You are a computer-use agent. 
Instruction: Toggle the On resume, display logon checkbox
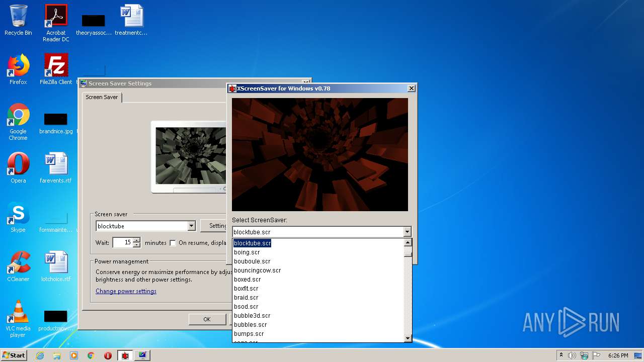coord(173,243)
